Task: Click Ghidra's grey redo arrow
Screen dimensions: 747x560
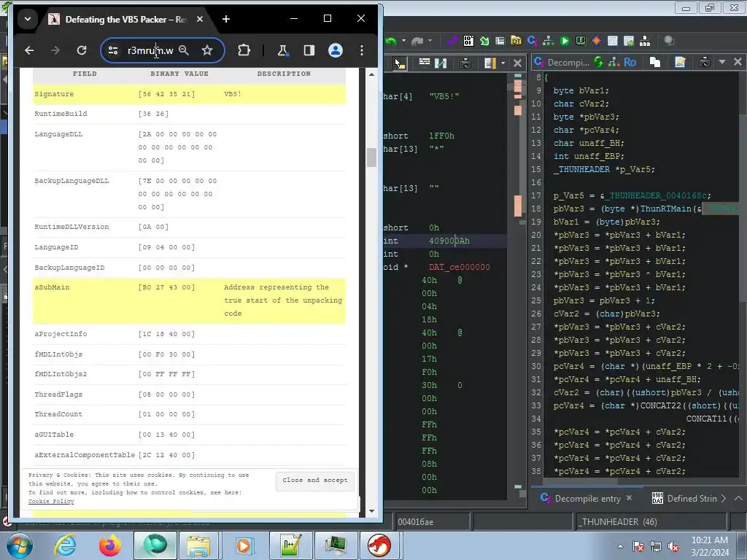Action: point(417,42)
